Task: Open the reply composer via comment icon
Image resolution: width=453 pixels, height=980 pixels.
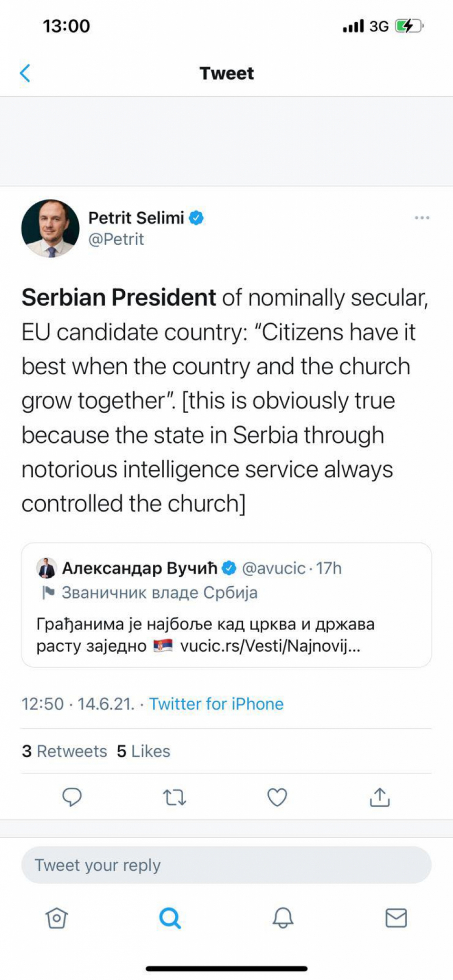Action: (73, 797)
